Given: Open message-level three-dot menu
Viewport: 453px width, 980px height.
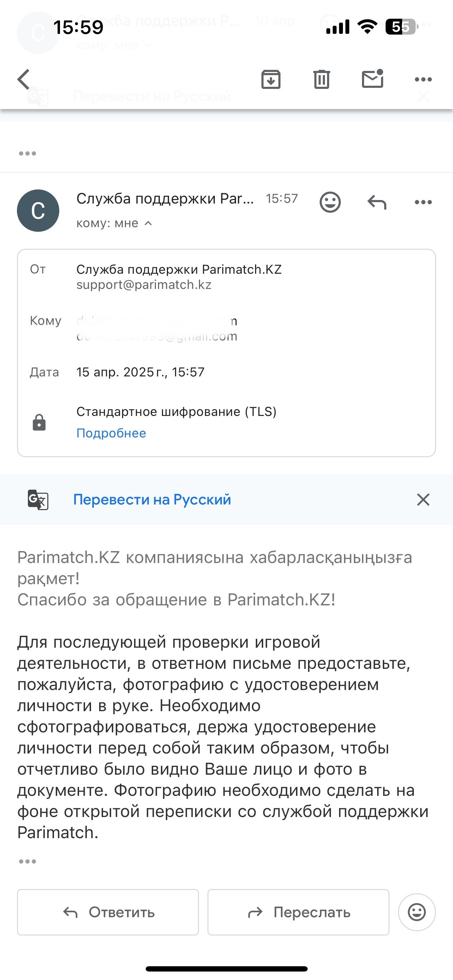Looking at the screenshot, I should coord(423,202).
